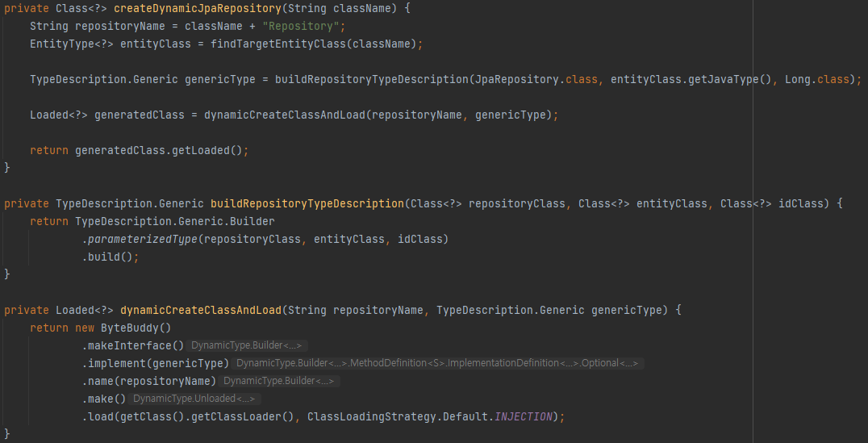Click the MethodDefinition inlay hint after implement
The width and height of the screenshot is (868, 443).
coord(437,362)
